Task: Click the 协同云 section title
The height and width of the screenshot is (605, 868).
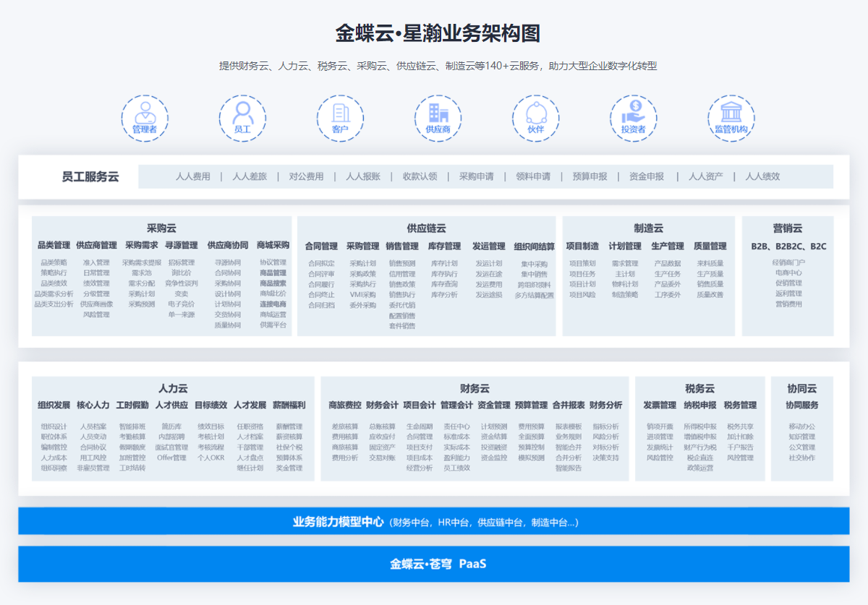Action: click(802, 388)
